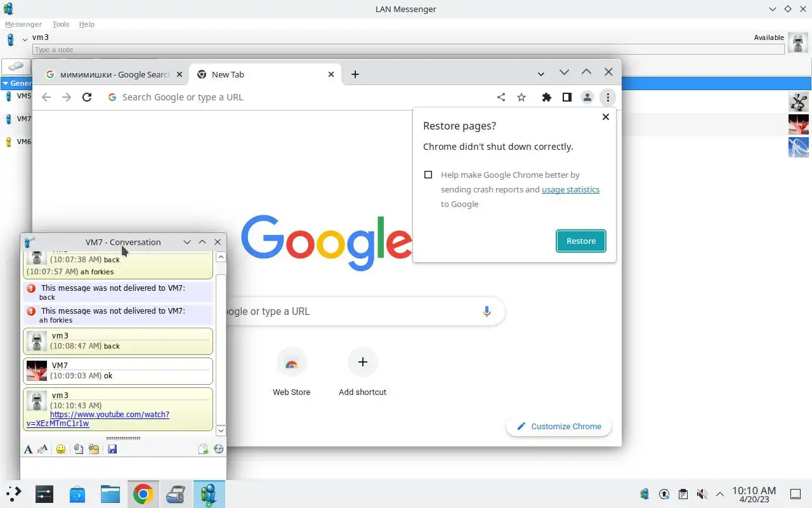Click the clock showing 10:10 AM
Image resolution: width=812 pixels, height=508 pixels.
754,494
